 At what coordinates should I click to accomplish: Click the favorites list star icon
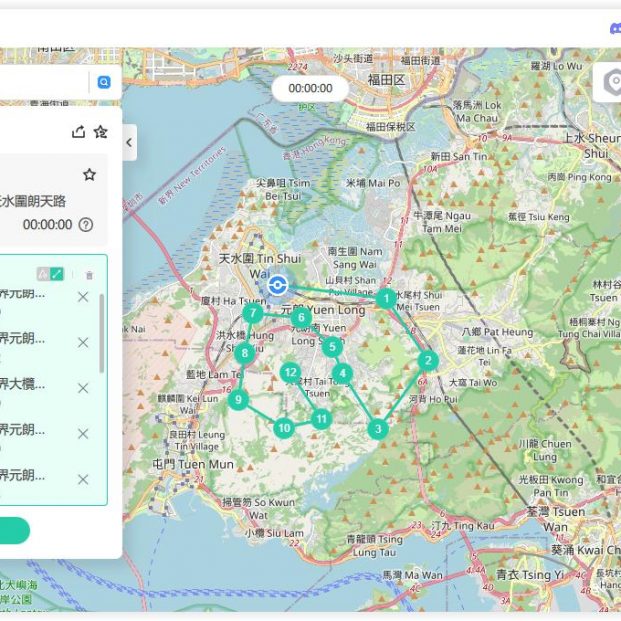coord(101,132)
